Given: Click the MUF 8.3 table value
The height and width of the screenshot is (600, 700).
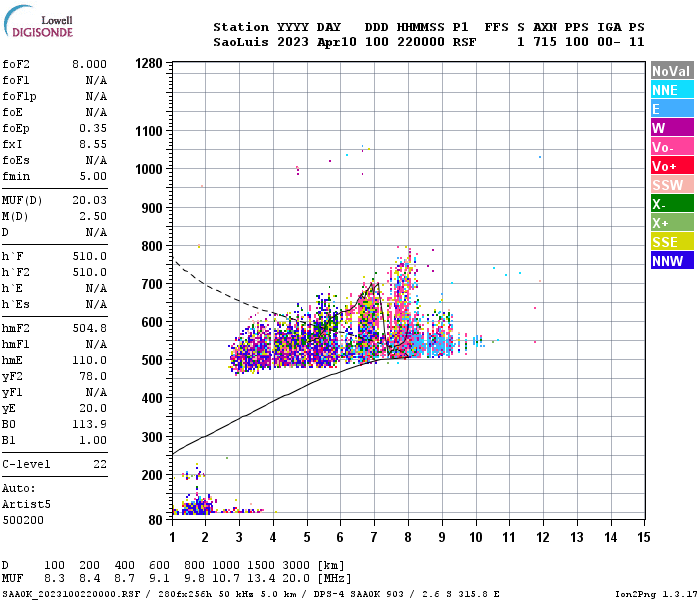Looking at the screenshot, I should (54, 579).
